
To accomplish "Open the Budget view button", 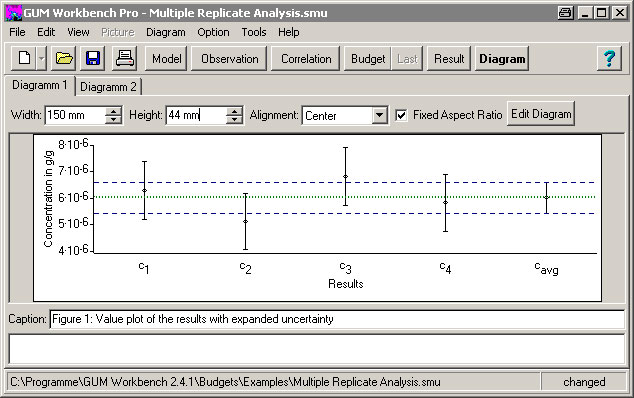I will [368, 59].
